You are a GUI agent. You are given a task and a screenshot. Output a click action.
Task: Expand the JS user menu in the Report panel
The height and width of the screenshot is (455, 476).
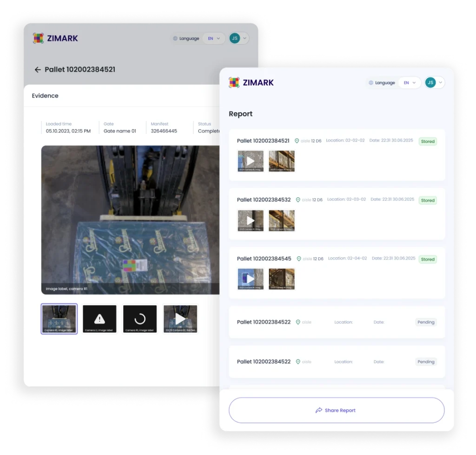435,83
